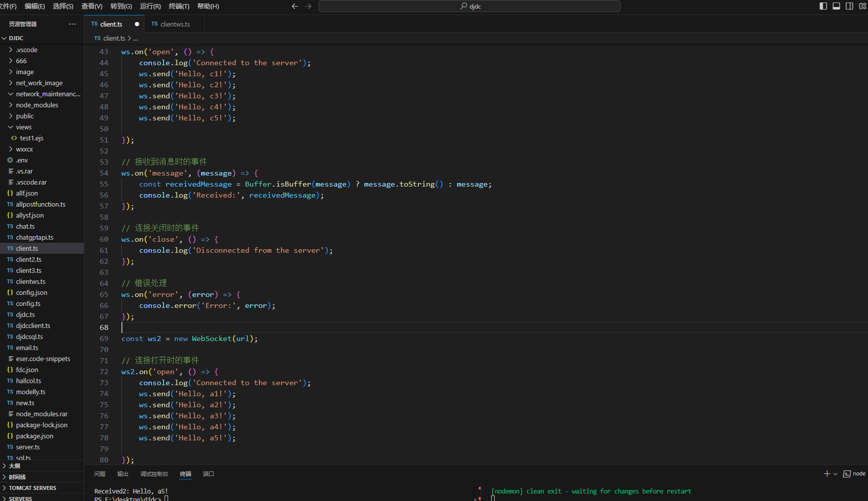
Task: Expand .vscode folder
Action: (42, 50)
